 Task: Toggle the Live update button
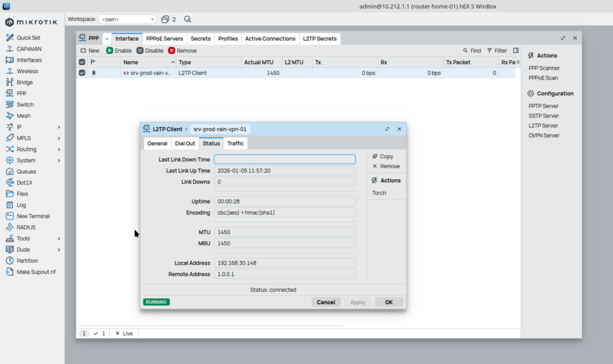tap(124, 333)
